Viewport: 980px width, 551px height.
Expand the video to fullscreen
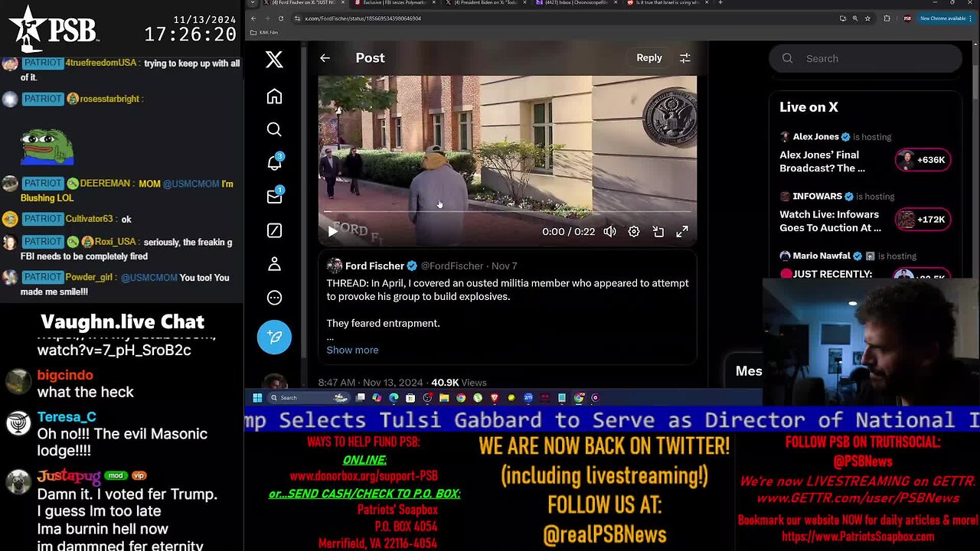[682, 231]
